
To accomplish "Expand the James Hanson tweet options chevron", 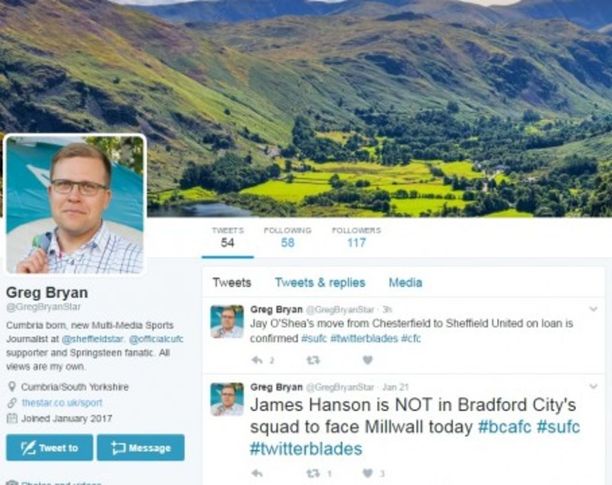I will [593, 387].
